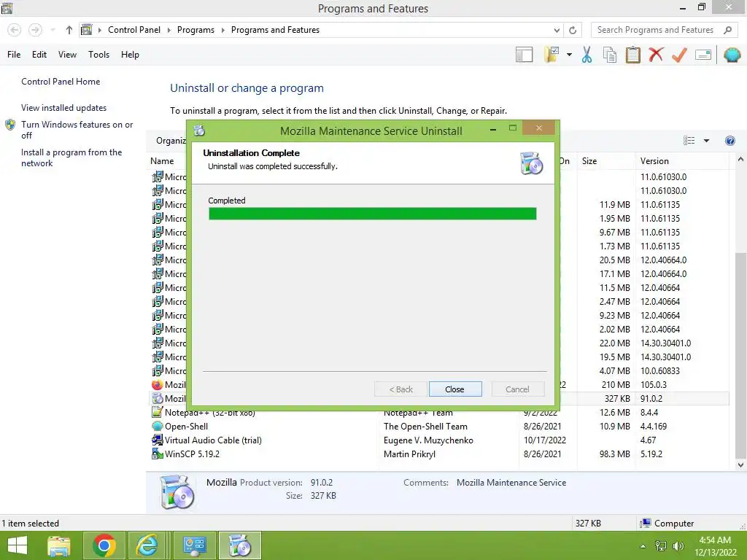Image resolution: width=747 pixels, height=560 pixels.
Task: Launch Internet Explorer from the taskbar
Action: click(146, 545)
